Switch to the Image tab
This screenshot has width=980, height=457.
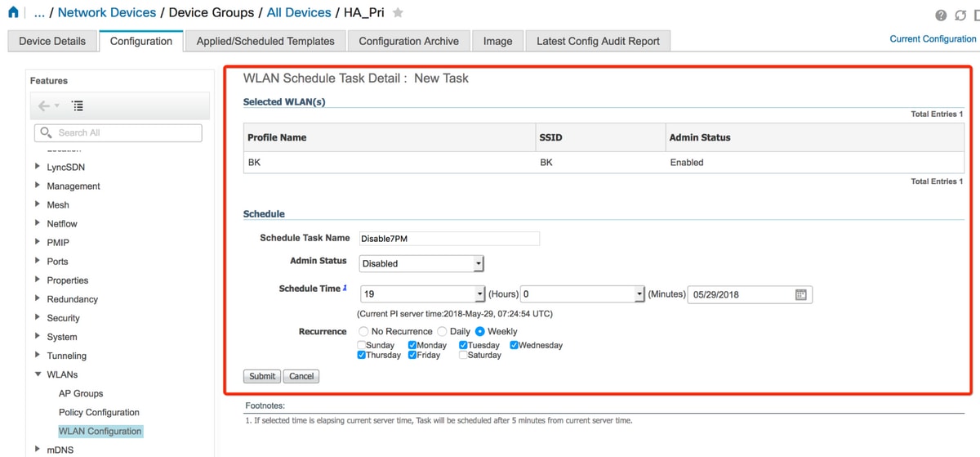point(497,41)
